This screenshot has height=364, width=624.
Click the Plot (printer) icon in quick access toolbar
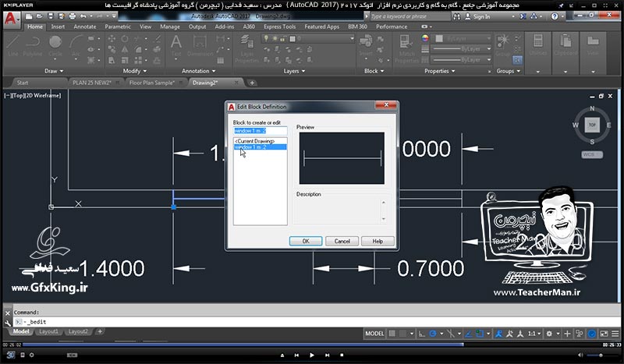coord(72,16)
